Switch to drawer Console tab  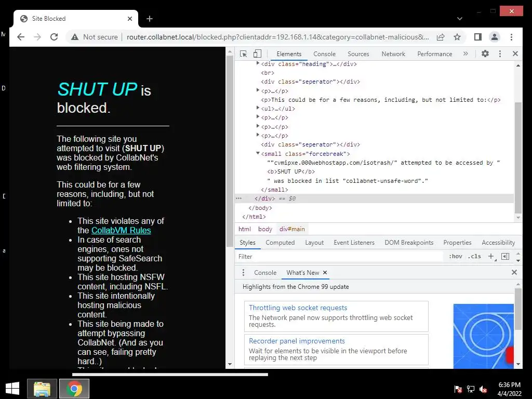point(265,273)
